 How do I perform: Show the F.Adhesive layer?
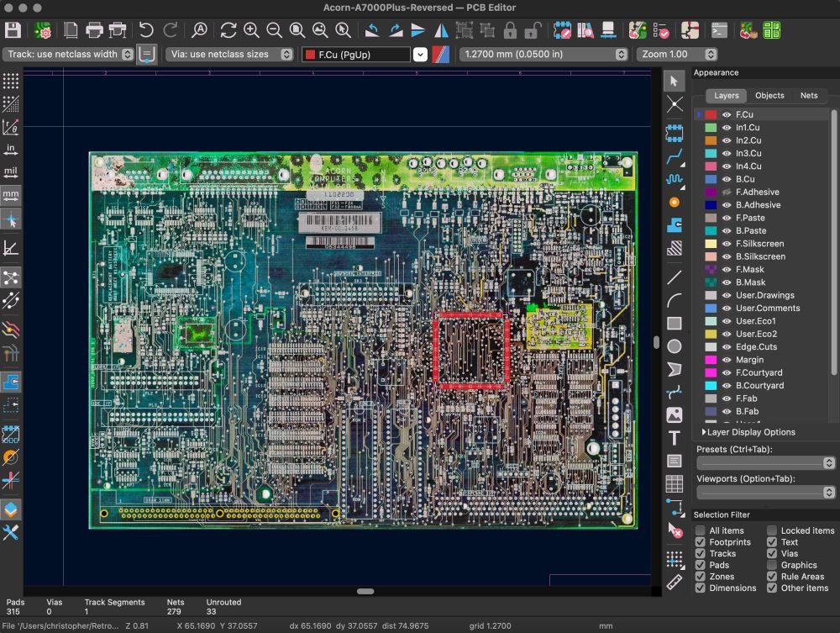click(727, 192)
